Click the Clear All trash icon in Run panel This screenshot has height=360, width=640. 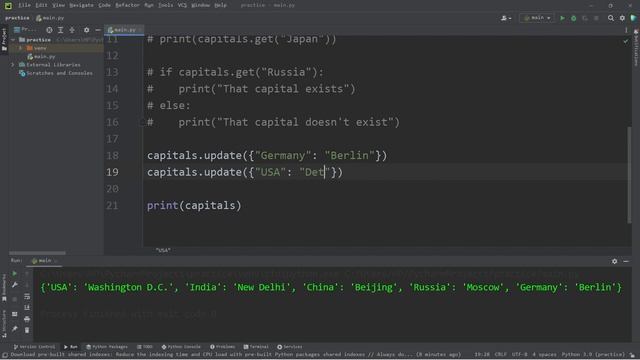[27, 330]
